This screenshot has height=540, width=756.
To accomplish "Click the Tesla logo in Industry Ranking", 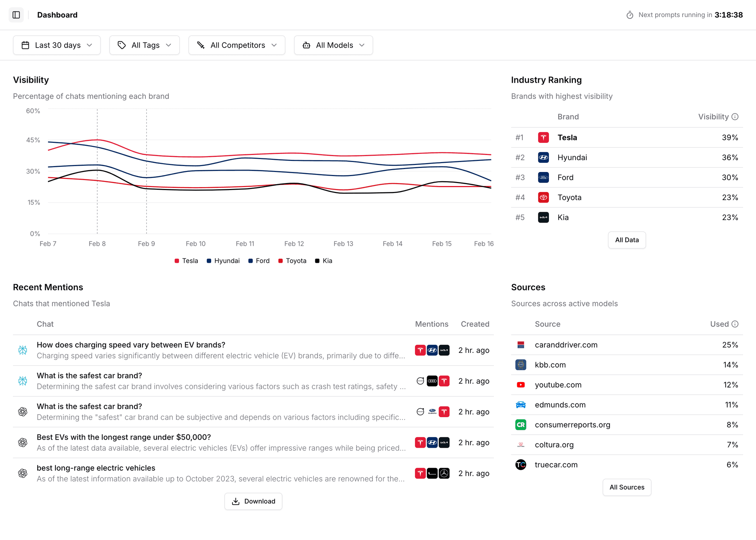I will [543, 137].
